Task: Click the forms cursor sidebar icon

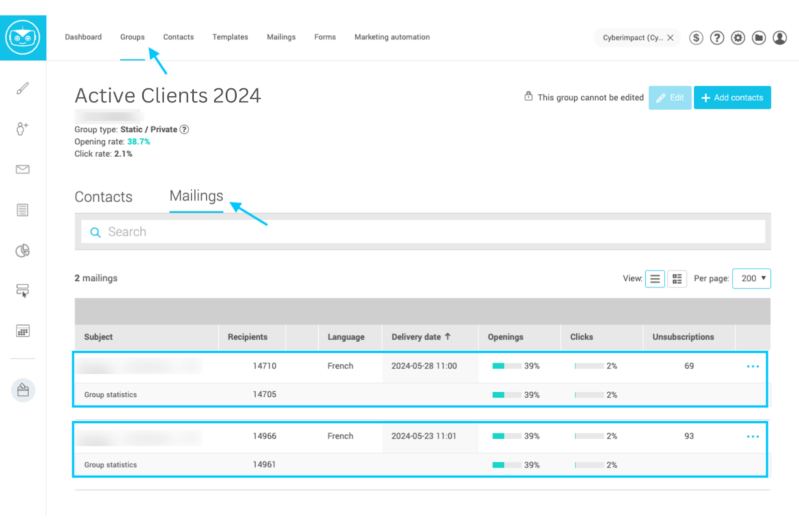Action: tap(22, 290)
